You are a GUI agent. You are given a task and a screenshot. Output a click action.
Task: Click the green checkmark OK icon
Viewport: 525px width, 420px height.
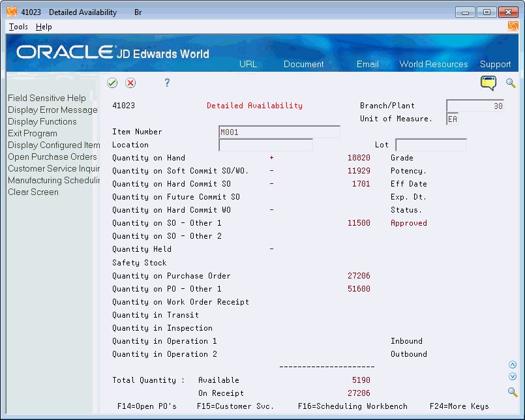pyautogui.click(x=112, y=83)
